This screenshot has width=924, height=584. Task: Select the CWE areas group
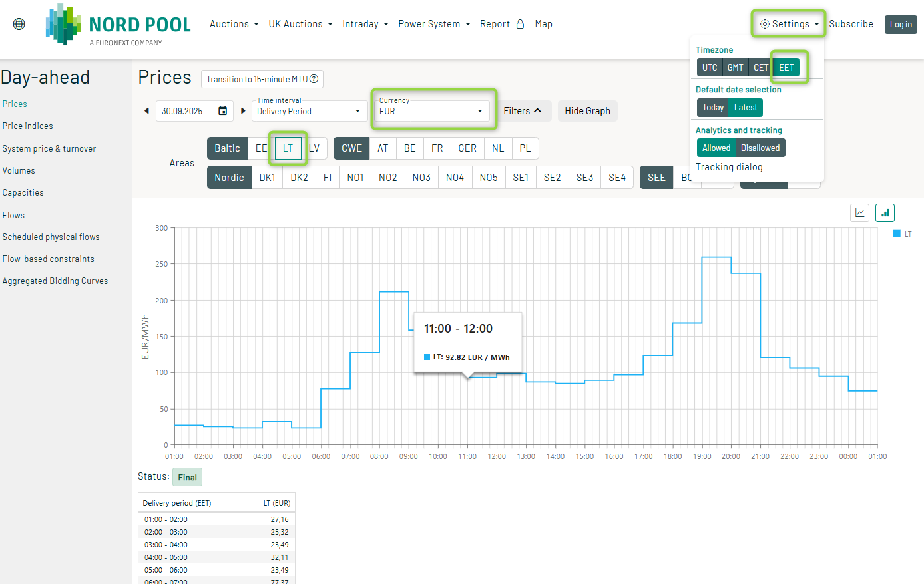(x=351, y=148)
